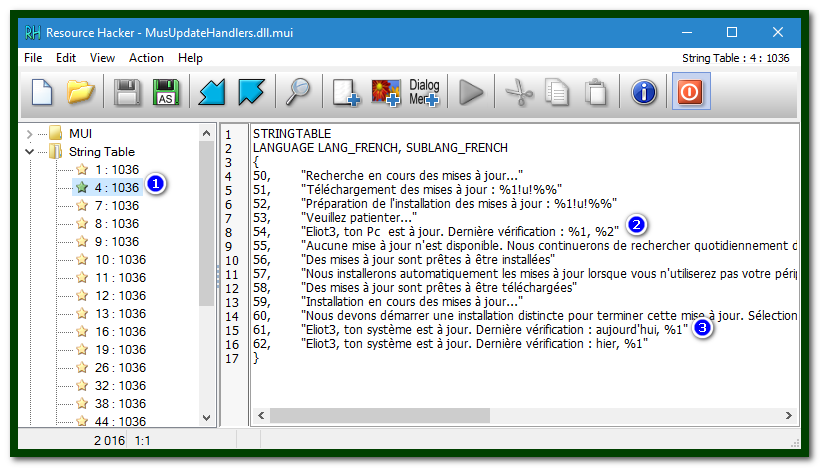The height and width of the screenshot is (468, 820).
Task: Select tree item 11 : 1036
Action: [120, 278]
